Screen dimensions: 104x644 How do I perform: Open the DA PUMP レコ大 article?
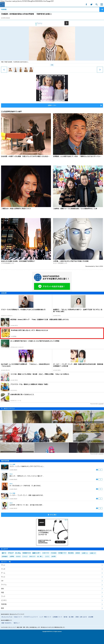coord(26,360)
